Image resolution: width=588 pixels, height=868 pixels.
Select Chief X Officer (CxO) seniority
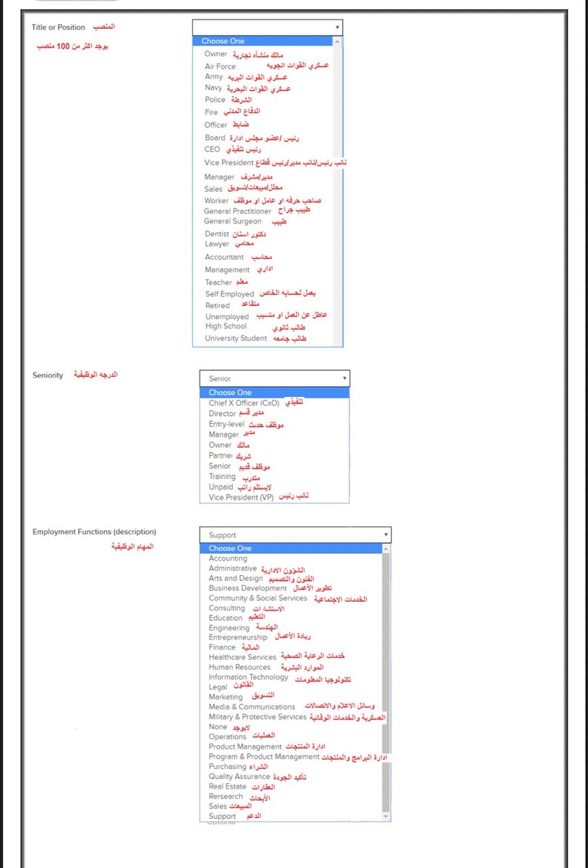click(244, 403)
